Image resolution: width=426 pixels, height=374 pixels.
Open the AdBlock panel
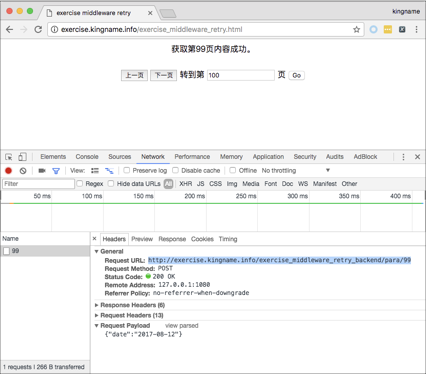click(x=365, y=157)
